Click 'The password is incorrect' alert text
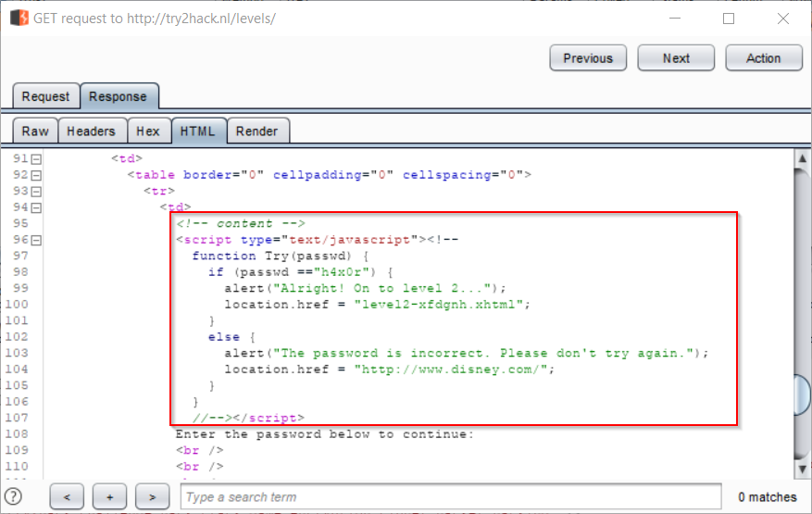The width and height of the screenshot is (812, 514). point(381,353)
